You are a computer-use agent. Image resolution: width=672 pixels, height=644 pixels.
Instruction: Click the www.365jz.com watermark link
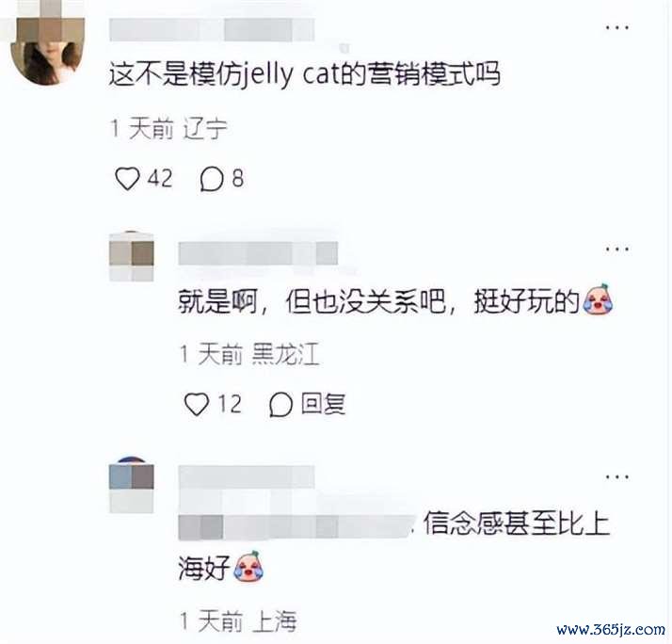click(611, 630)
